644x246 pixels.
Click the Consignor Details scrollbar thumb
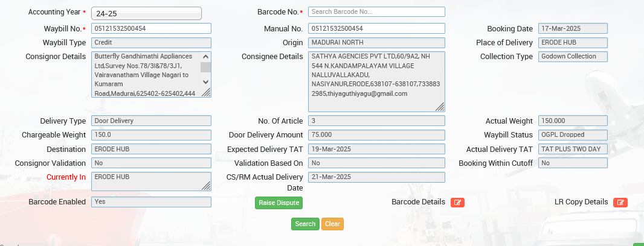point(206,67)
